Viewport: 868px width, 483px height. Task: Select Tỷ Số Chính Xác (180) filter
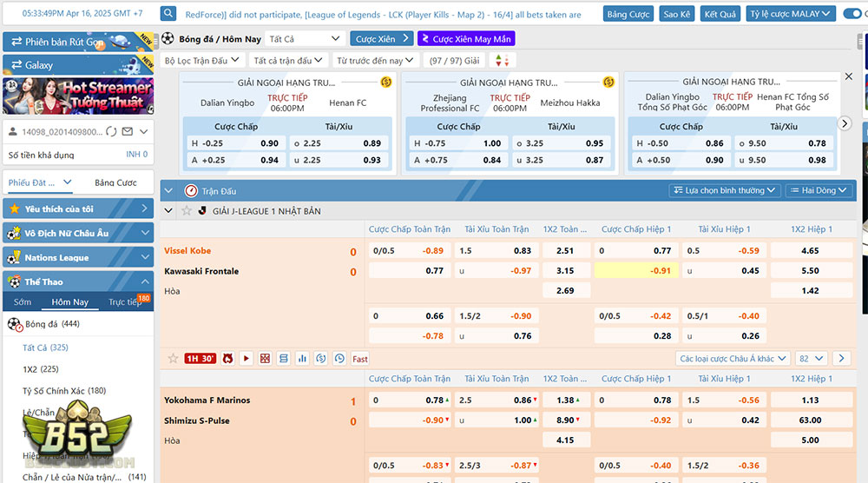tap(64, 391)
